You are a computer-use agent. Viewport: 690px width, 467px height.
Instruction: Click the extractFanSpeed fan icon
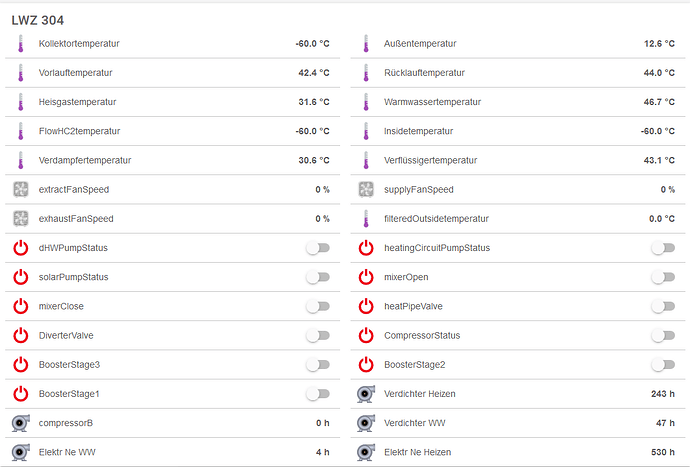[20, 190]
